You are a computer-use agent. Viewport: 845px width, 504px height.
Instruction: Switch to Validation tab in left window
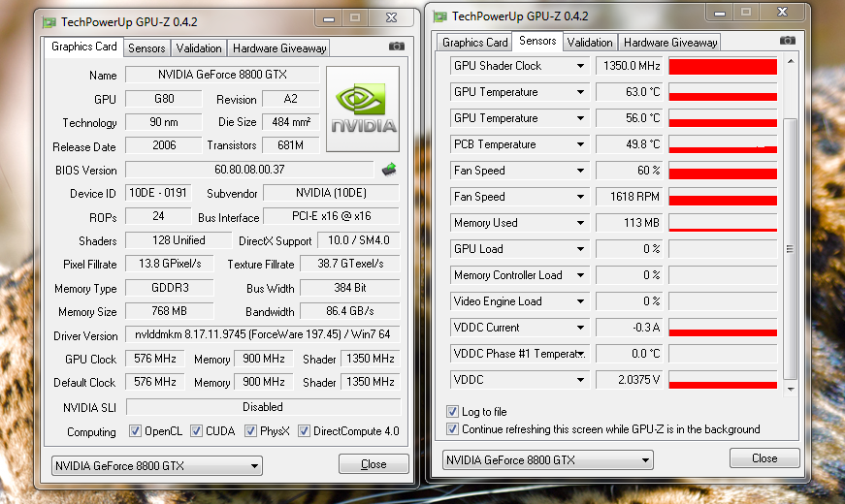click(199, 48)
